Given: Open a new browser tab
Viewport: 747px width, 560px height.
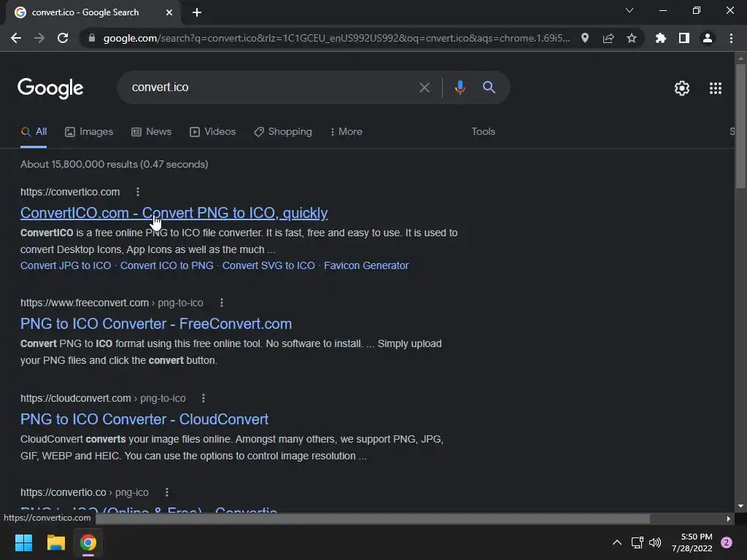Looking at the screenshot, I should 197,12.
